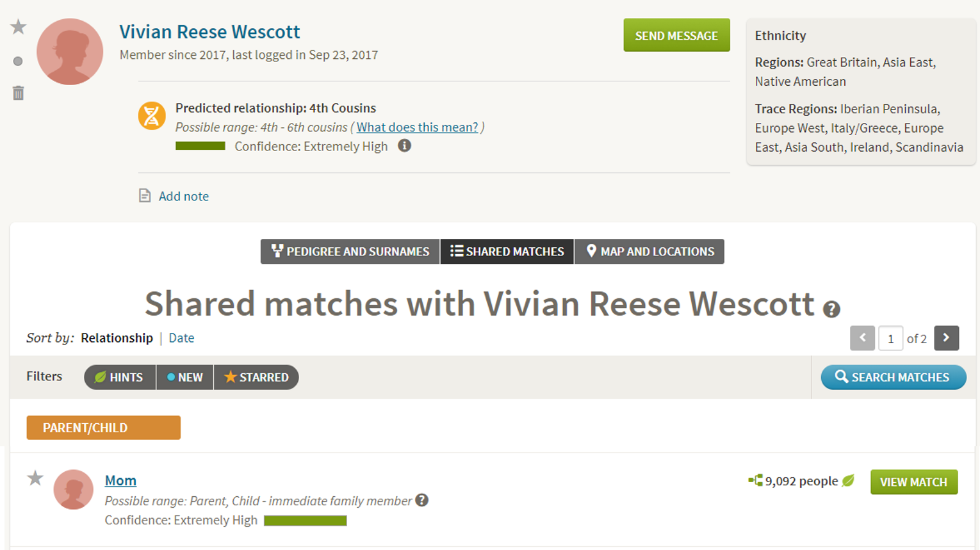Open 'What does this mean?' link
The image size is (980, 550).
[x=417, y=127]
